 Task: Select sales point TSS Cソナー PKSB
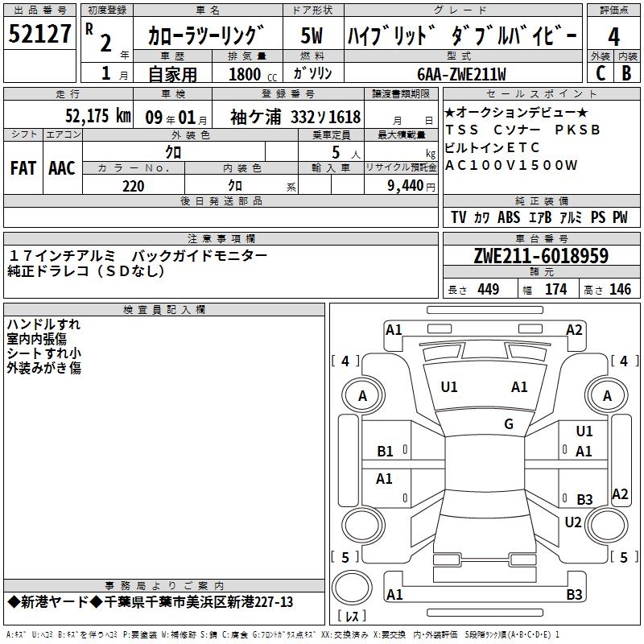click(x=522, y=130)
